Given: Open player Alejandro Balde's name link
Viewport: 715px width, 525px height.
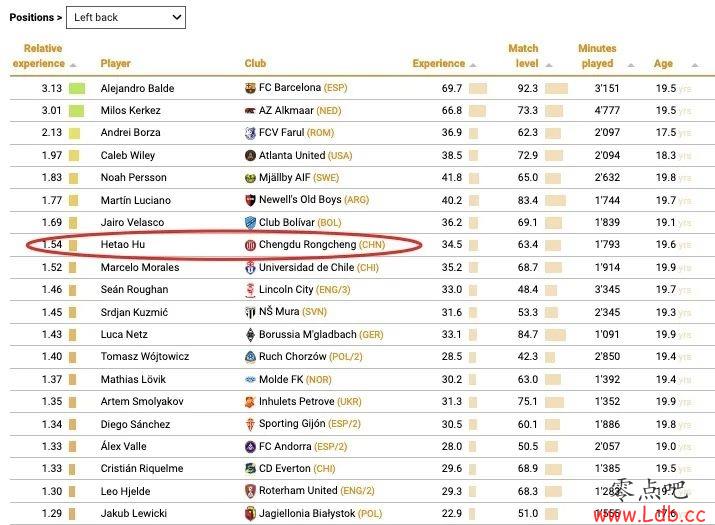Looking at the screenshot, I should click(x=137, y=88).
